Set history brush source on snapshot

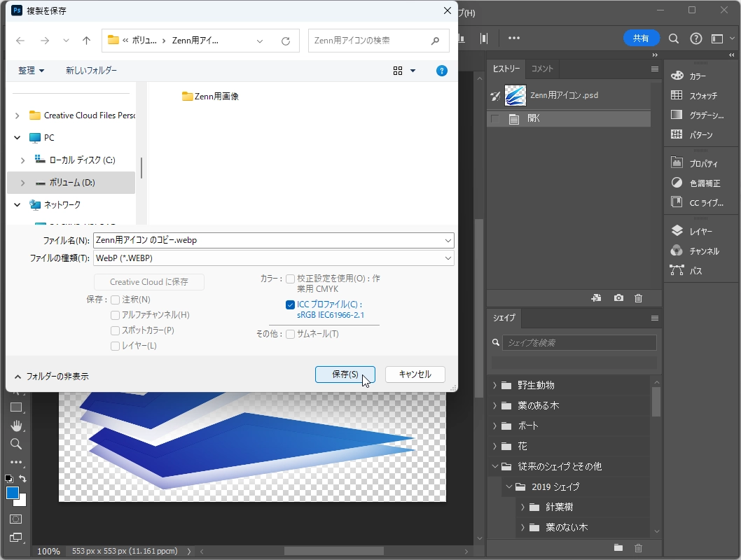[x=494, y=96]
